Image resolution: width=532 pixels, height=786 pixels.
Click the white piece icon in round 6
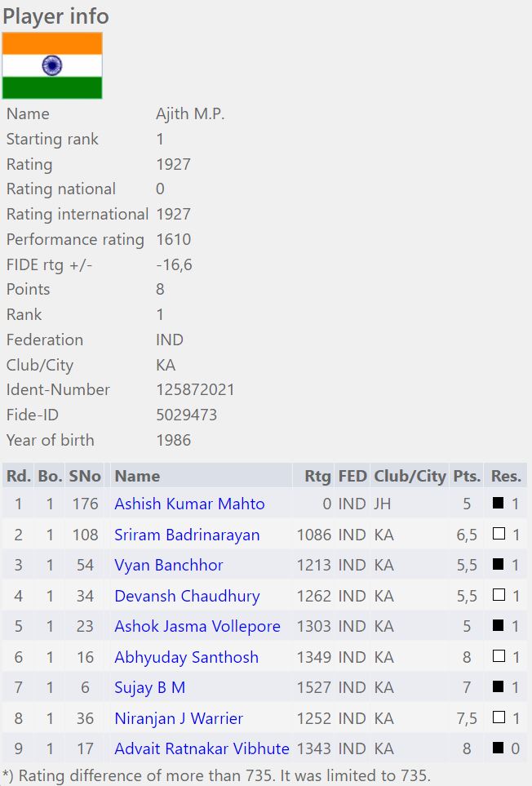pos(498,657)
